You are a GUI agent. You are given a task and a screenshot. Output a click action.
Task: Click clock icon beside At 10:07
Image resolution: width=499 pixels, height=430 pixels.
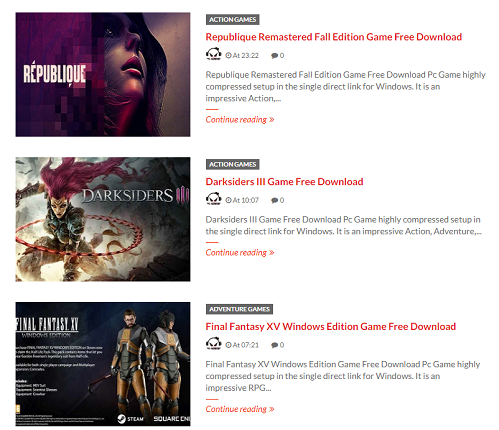pyautogui.click(x=228, y=200)
